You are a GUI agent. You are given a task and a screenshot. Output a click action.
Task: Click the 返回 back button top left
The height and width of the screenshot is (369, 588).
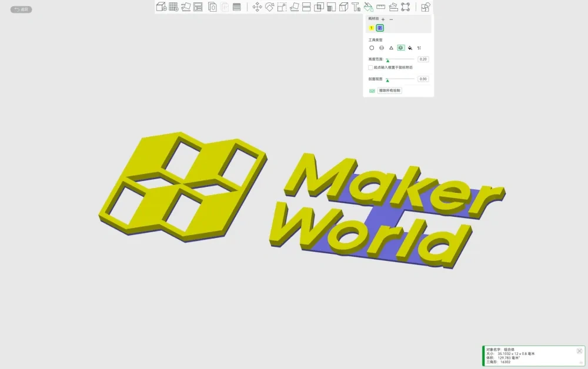pos(21,9)
